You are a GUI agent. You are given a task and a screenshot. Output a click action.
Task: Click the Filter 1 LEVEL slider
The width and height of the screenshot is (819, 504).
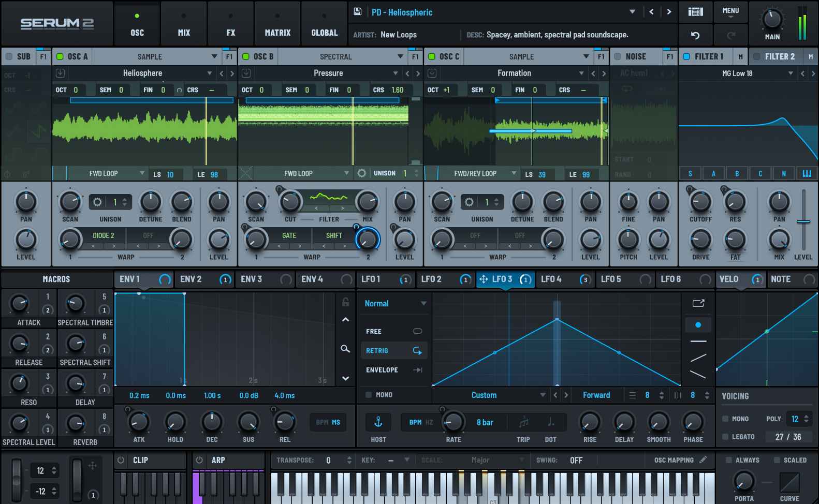tap(803, 221)
